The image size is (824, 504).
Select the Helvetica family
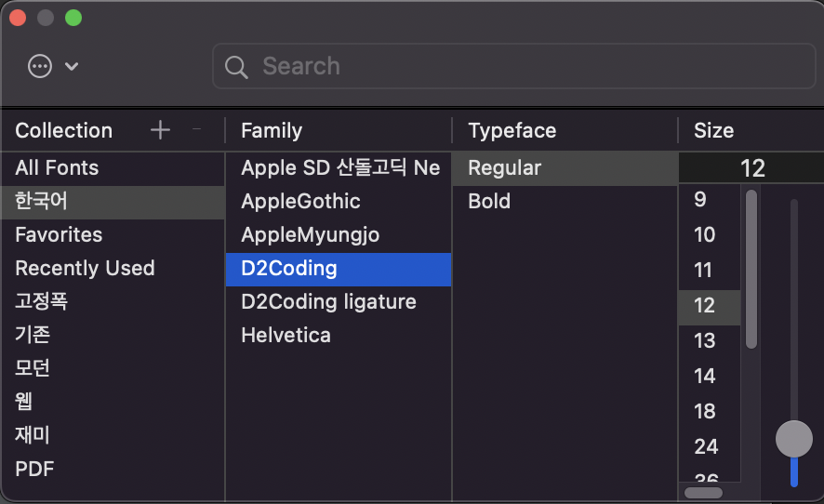point(339,336)
